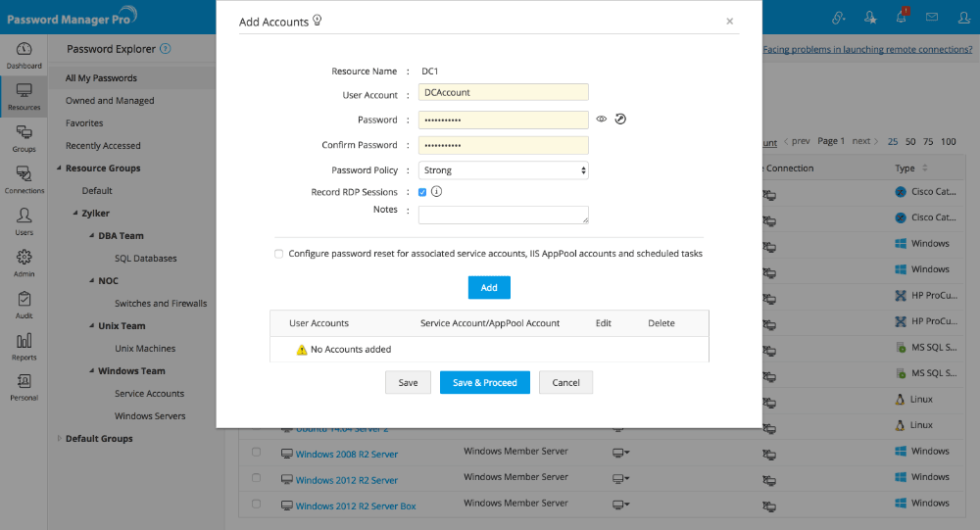980x530 pixels.
Task: Click the Save & Proceed button
Action: tap(484, 383)
